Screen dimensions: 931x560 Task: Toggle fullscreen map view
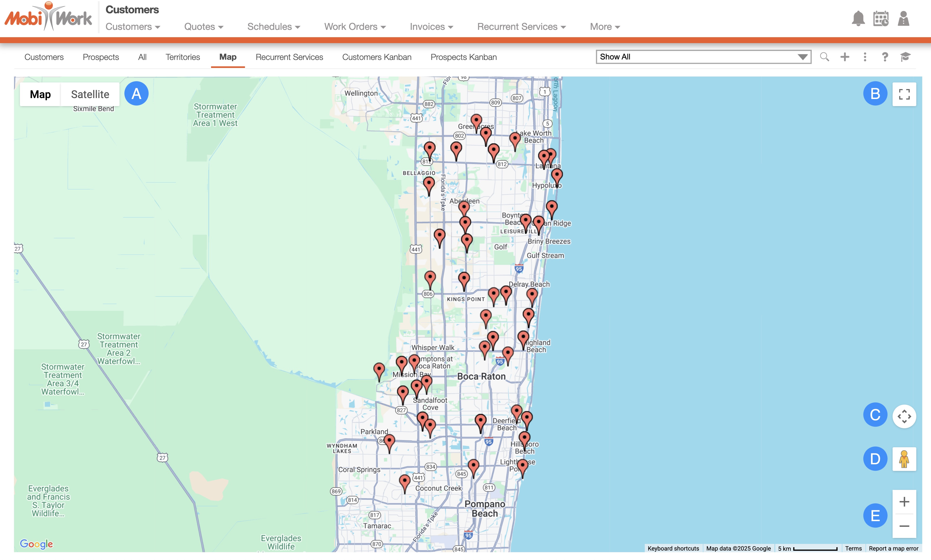[904, 94]
